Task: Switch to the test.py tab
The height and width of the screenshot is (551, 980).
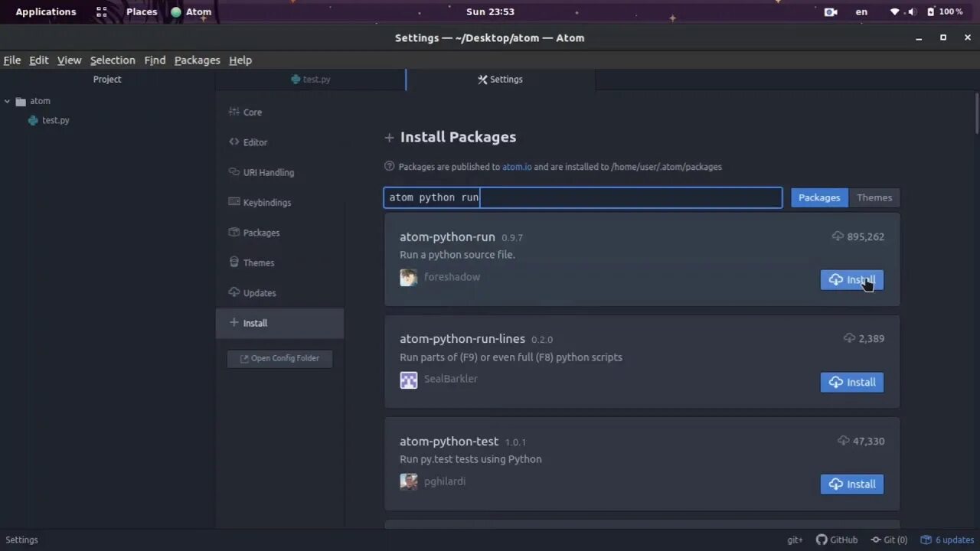Action: (x=311, y=79)
